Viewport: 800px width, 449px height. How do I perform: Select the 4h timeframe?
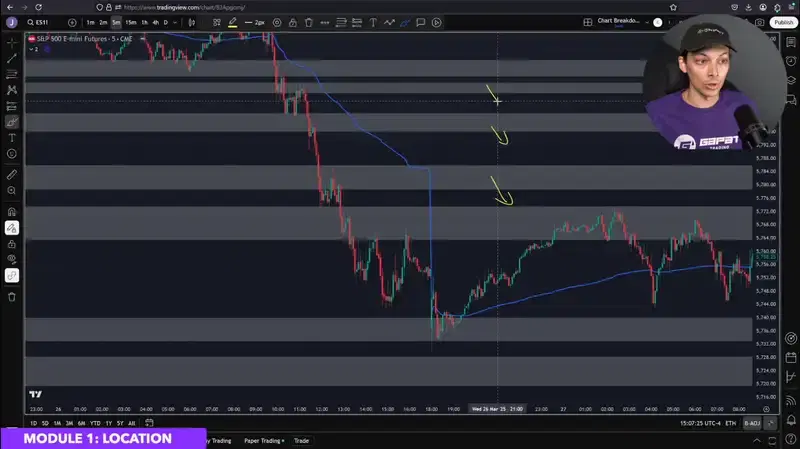click(156, 22)
